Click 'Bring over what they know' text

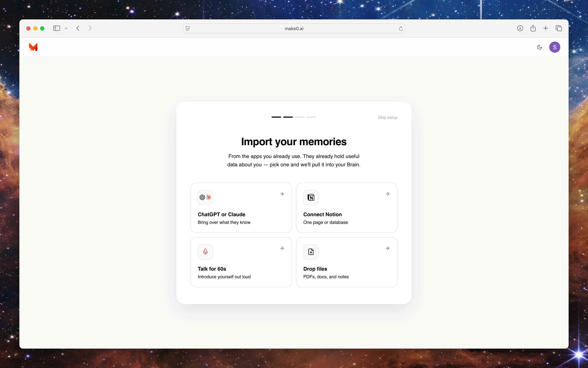tap(224, 222)
